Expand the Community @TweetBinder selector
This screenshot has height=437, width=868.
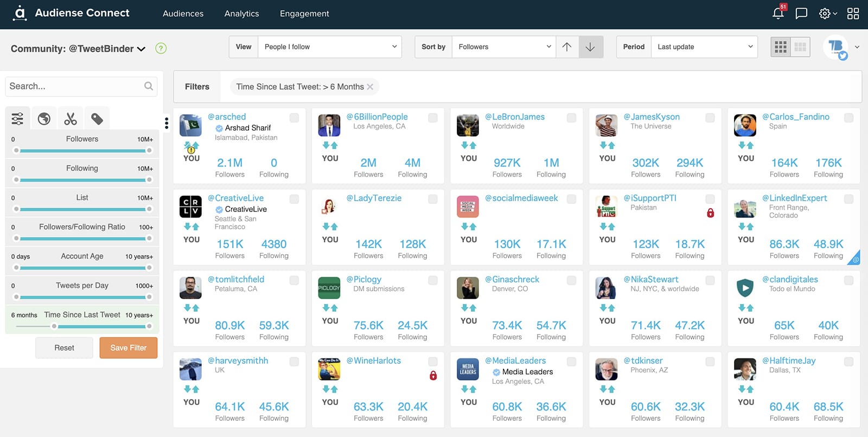pyautogui.click(x=78, y=49)
